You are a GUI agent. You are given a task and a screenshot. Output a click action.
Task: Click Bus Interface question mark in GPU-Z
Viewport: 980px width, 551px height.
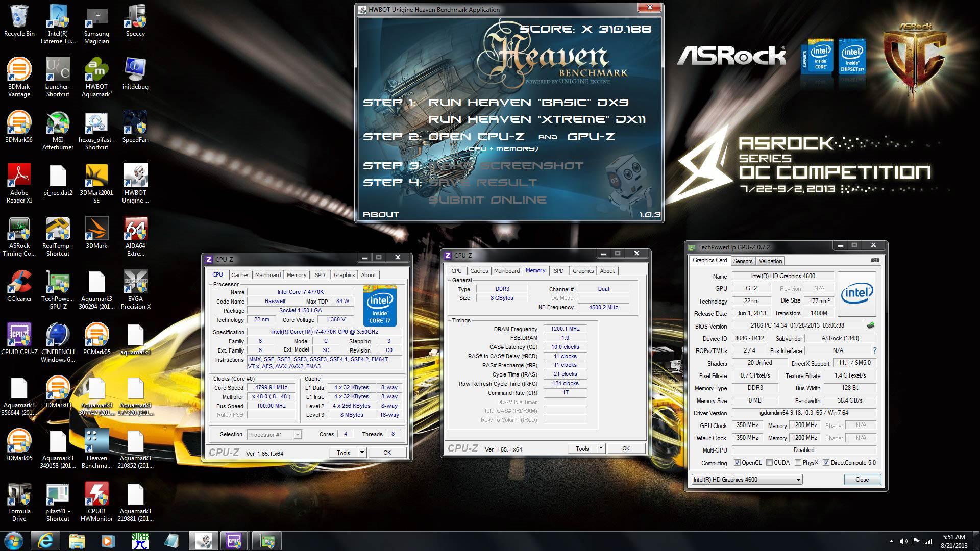point(874,350)
